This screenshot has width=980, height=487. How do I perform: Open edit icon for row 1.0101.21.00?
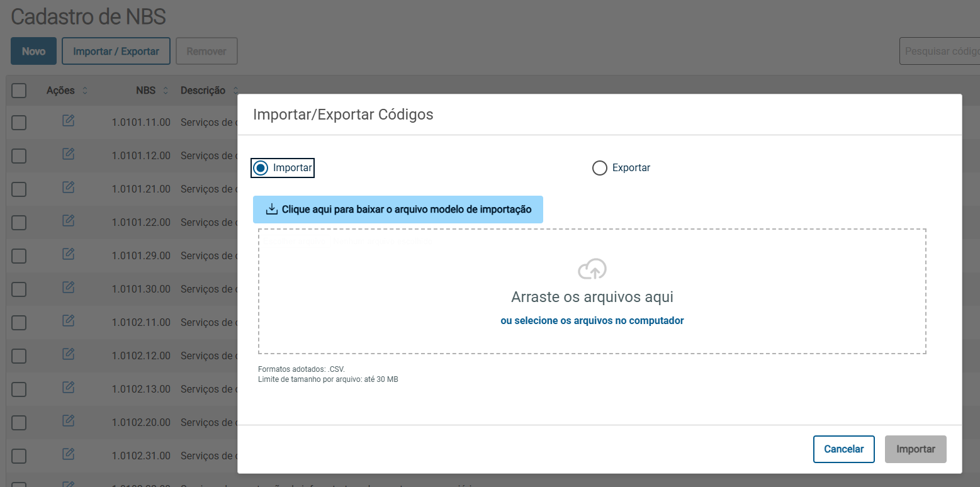[x=68, y=188]
